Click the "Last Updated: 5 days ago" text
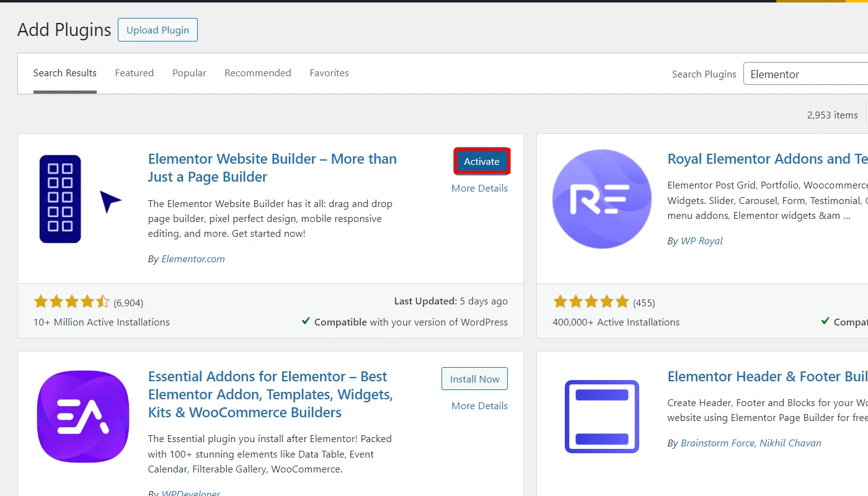Image resolution: width=868 pixels, height=496 pixels. coord(451,301)
